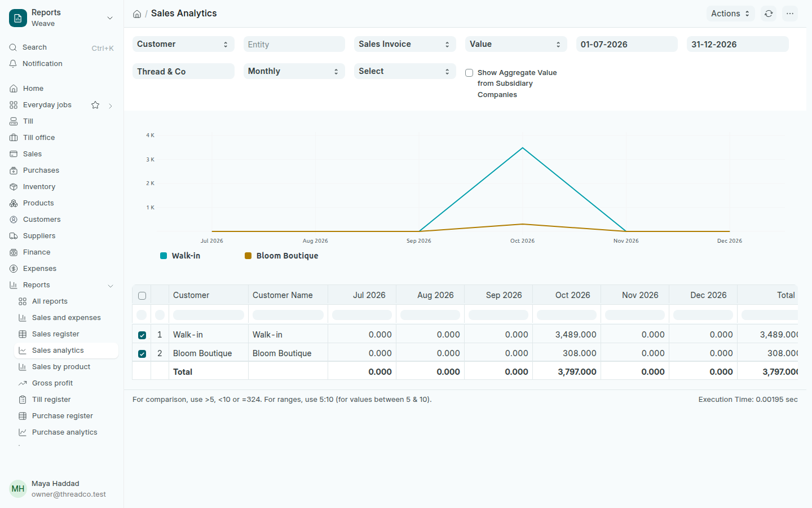Open the Select dropdown filter

tap(405, 71)
